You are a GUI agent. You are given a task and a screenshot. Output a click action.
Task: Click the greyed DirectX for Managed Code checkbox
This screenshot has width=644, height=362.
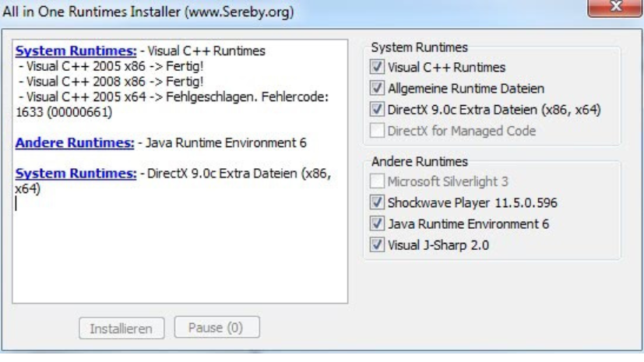click(x=378, y=131)
